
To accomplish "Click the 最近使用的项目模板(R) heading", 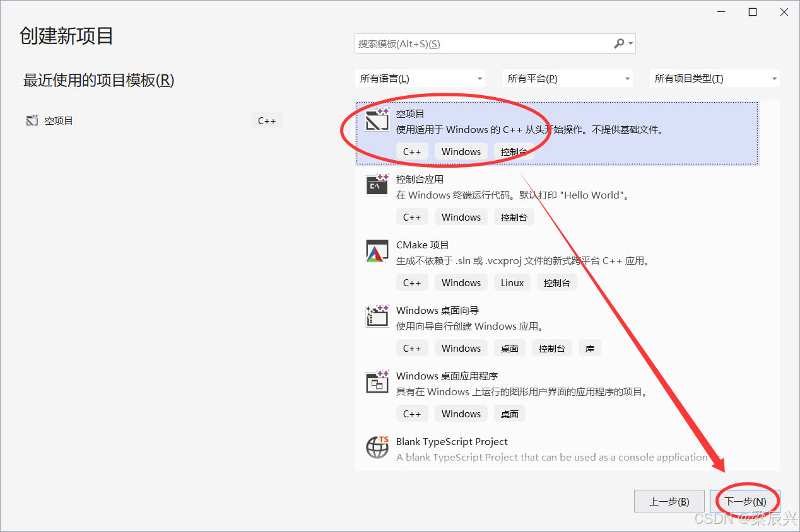I will (98, 80).
